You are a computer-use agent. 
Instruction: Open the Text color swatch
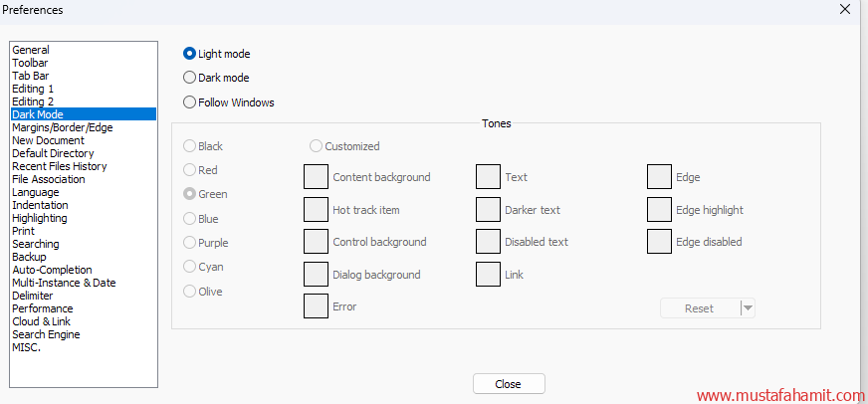[488, 177]
